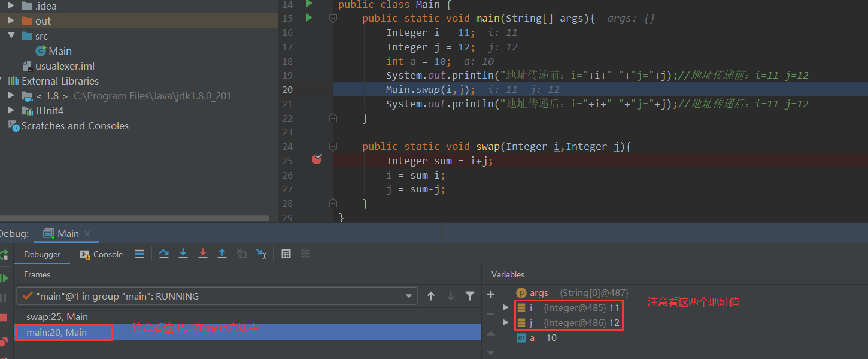
Task: Open Evaluate Expression calculator icon
Action: (286, 254)
